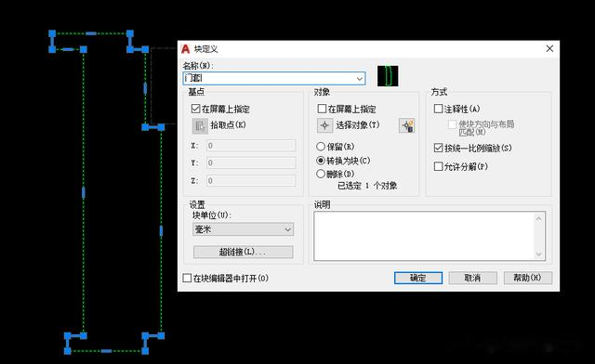Click the 拾取点 pick point icon
This screenshot has height=364, width=595.
point(200,126)
